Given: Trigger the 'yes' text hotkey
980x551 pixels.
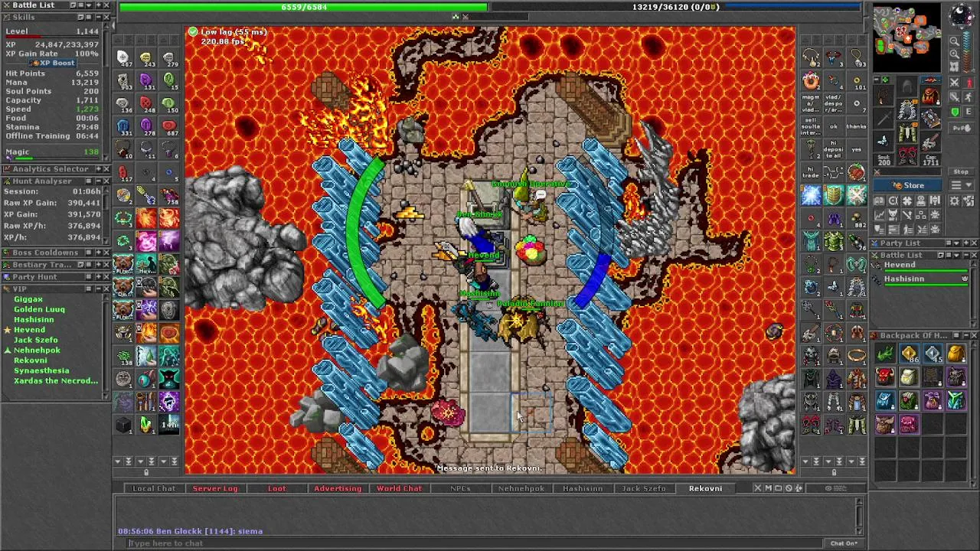Looking at the screenshot, I should click(857, 150).
